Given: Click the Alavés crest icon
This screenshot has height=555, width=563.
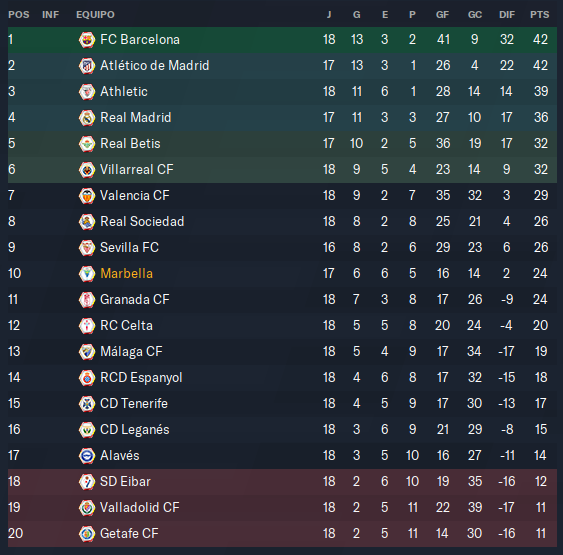Looking at the screenshot, I should (87, 456).
